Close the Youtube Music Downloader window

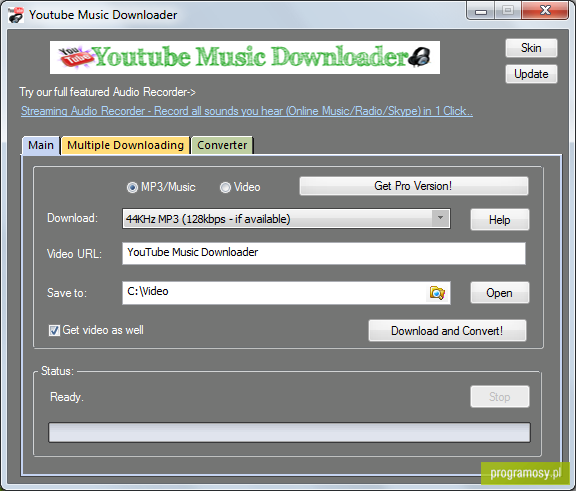[545, 10]
